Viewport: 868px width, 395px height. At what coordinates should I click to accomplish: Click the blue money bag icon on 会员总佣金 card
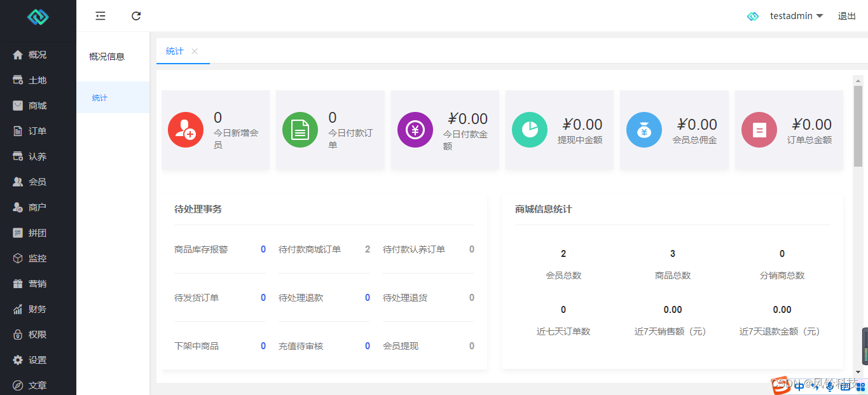click(x=644, y=130)
